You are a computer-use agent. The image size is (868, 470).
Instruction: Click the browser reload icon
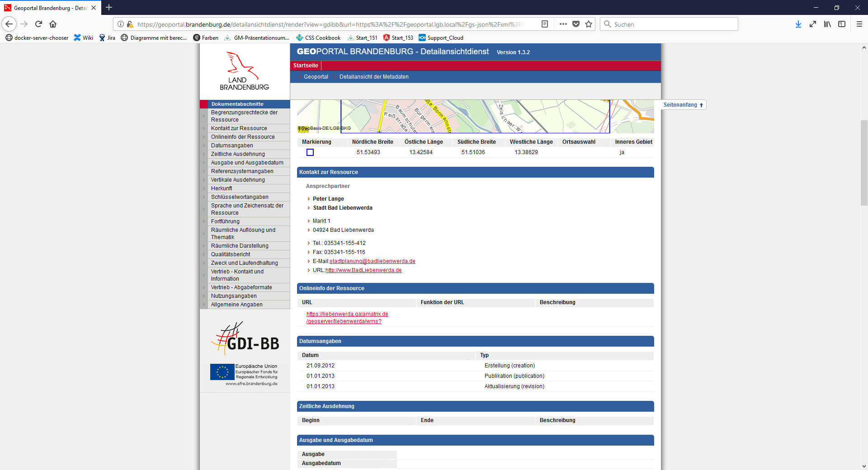point(38,24)
